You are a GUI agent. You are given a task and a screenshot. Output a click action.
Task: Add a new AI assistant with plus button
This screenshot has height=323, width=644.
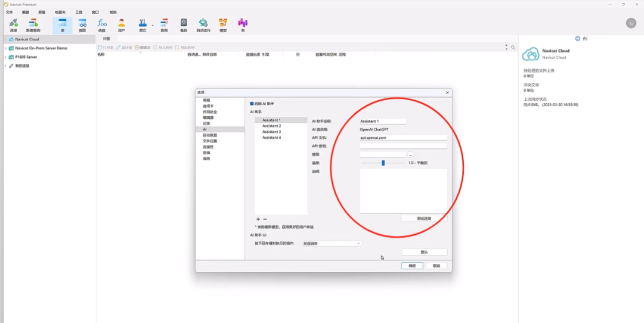258,219
